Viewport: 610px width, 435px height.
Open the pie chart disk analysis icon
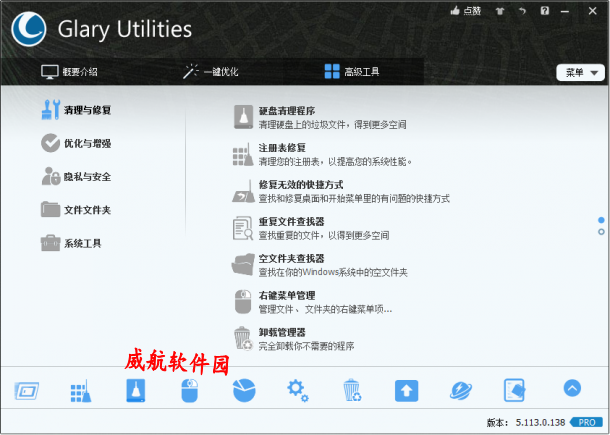tap(243, 390)
